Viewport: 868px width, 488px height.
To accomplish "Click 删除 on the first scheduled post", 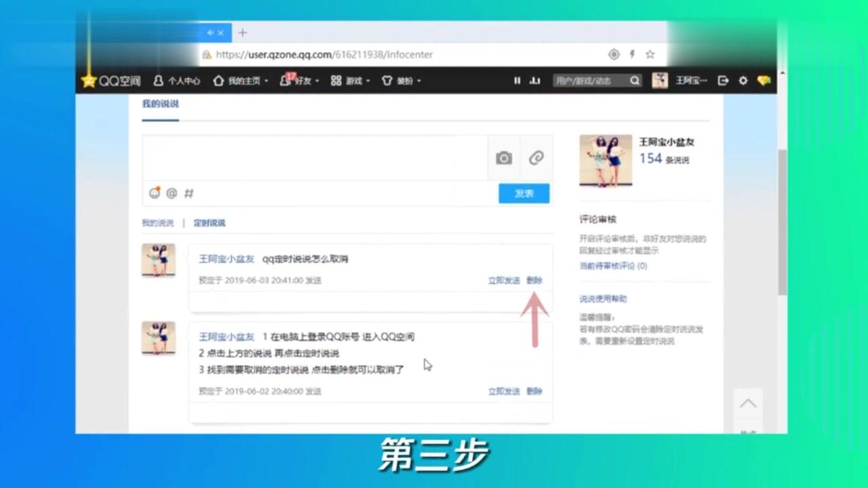I will (534, 279).
